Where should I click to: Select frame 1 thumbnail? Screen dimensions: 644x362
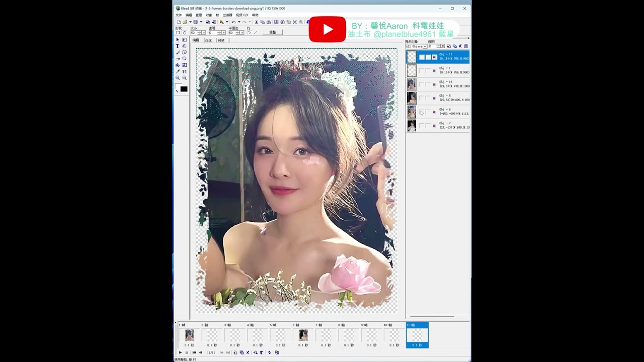[x=189, y=335]
